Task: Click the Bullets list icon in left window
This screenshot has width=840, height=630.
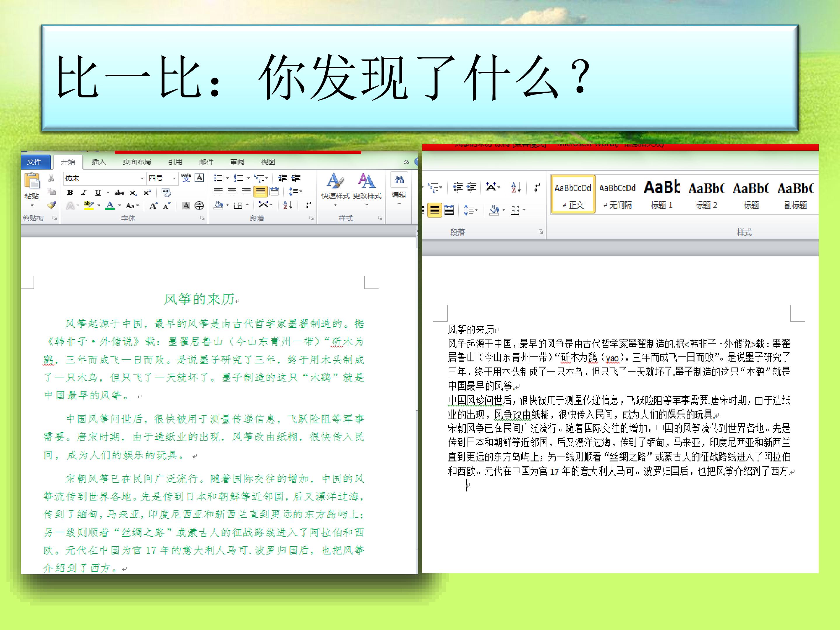Action: point(218,178)
